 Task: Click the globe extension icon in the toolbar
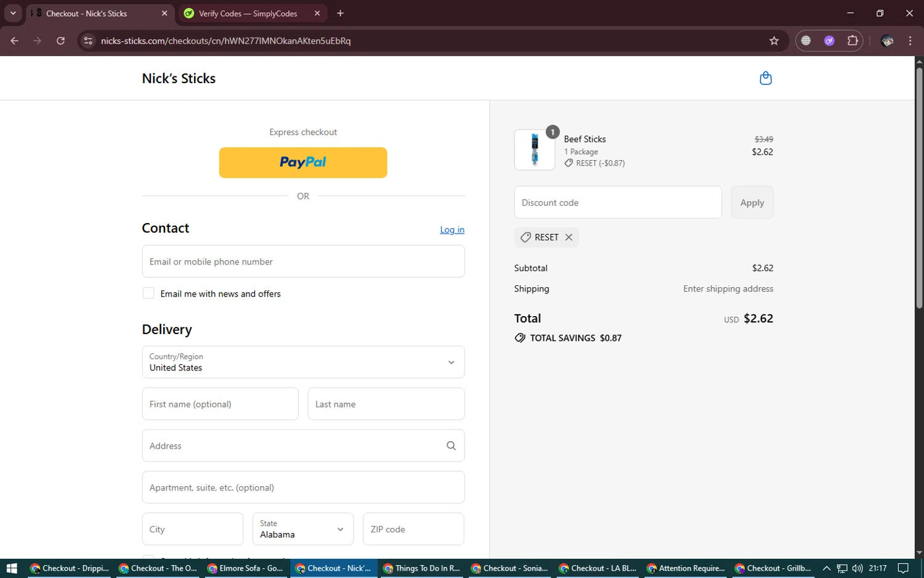tap(806, 41)
